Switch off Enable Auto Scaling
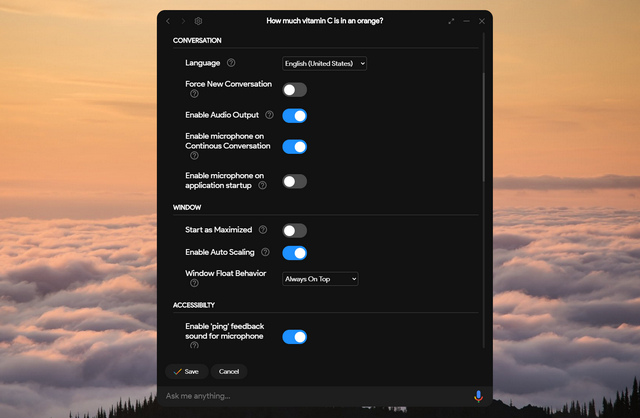The width and height of the screenshot is (640, 418). pyautogui.click(x=295, y=253)
